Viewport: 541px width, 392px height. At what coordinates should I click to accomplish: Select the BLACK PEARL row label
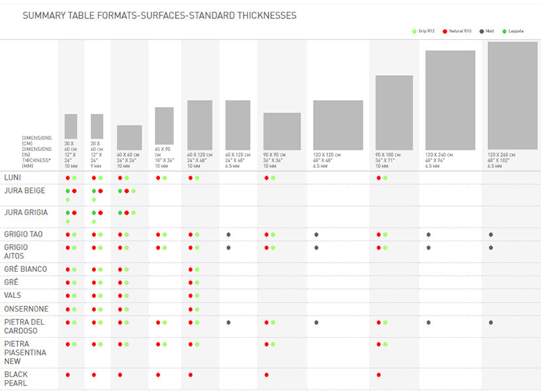[x=16, y=379]
